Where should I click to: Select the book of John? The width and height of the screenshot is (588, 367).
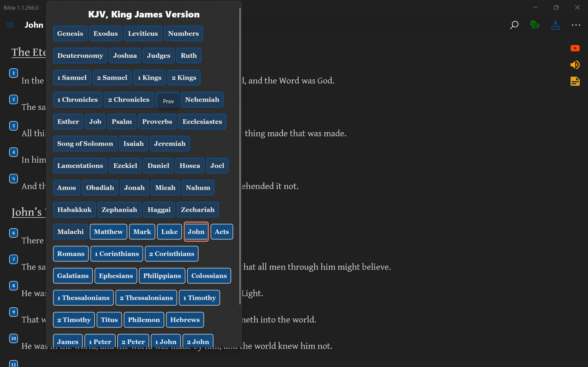pos(196,232)
